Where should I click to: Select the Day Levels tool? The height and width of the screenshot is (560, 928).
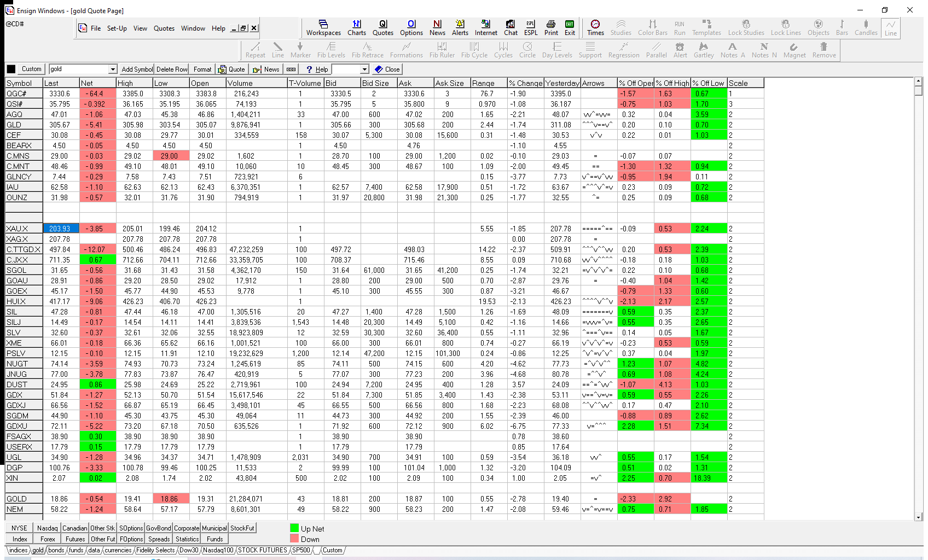557,50
